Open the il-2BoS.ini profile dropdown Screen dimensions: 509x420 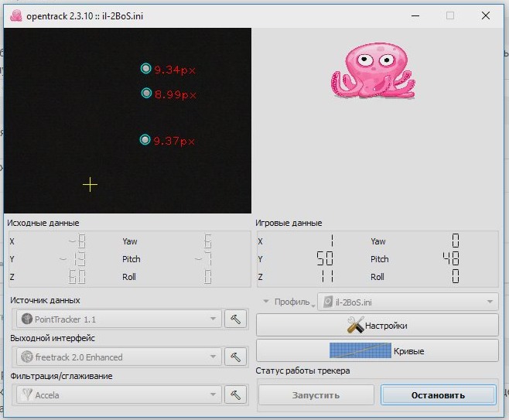408,302
